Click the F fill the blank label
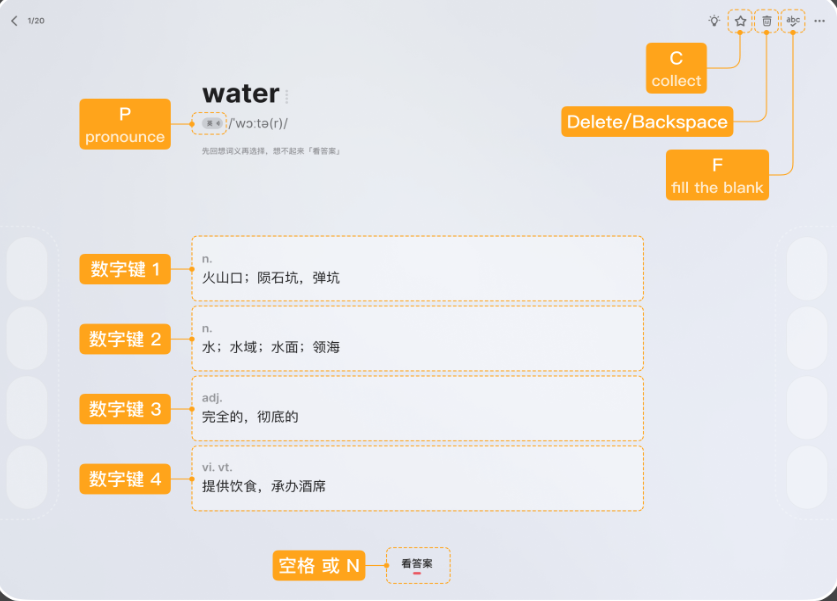 (717, 175)
